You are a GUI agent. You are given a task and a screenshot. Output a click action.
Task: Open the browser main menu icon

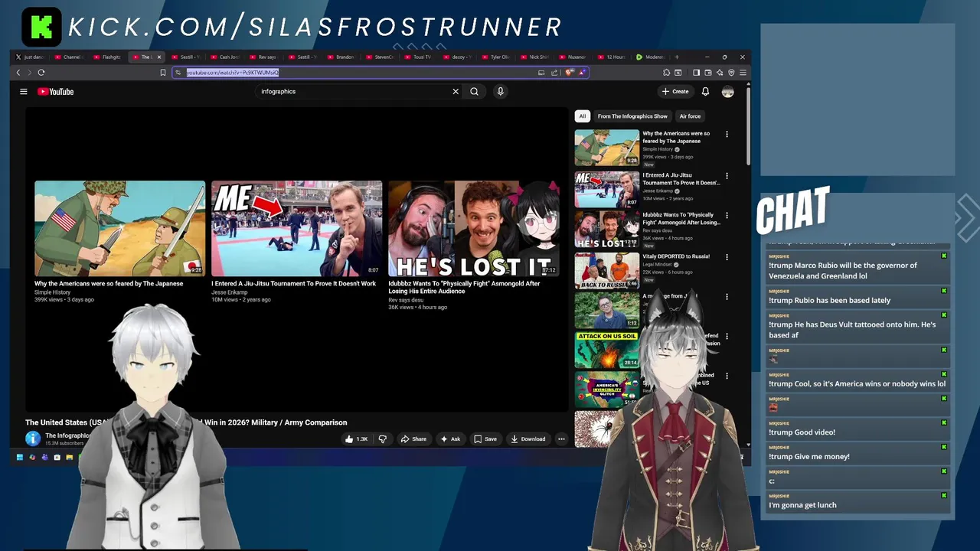click(743, 73)
